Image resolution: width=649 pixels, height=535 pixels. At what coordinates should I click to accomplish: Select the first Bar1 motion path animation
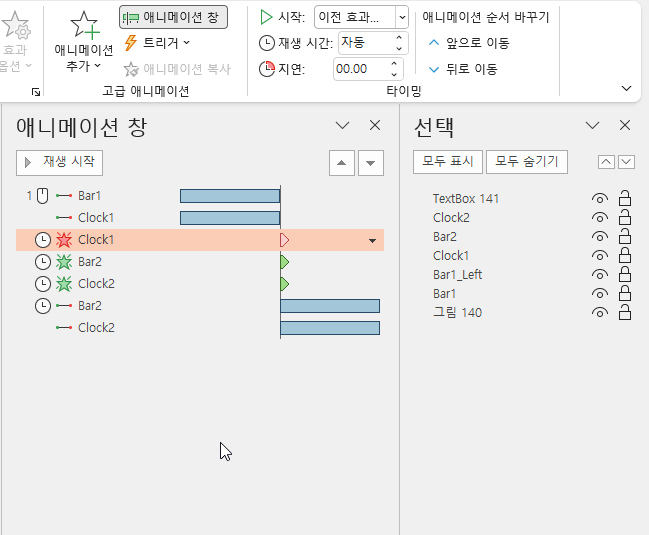point(200,196)
